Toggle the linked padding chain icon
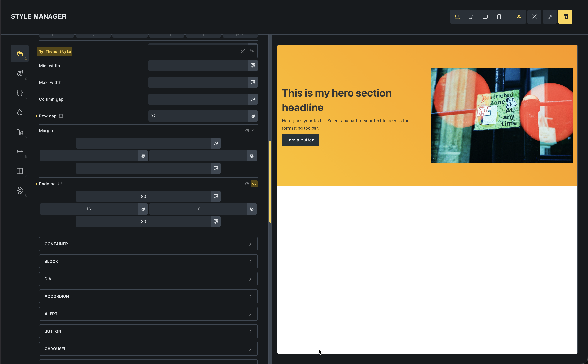 (254, 184)
